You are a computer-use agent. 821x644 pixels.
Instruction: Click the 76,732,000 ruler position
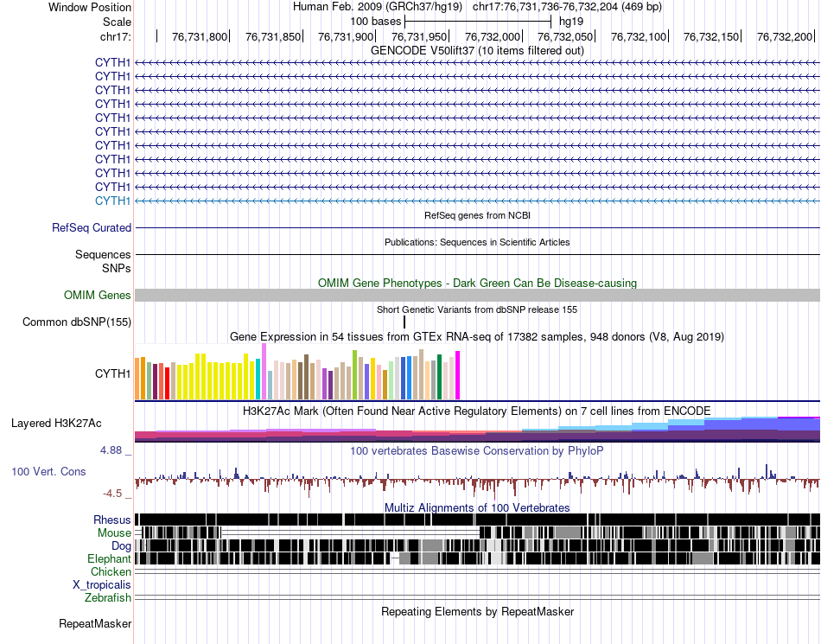coord(493,36)
